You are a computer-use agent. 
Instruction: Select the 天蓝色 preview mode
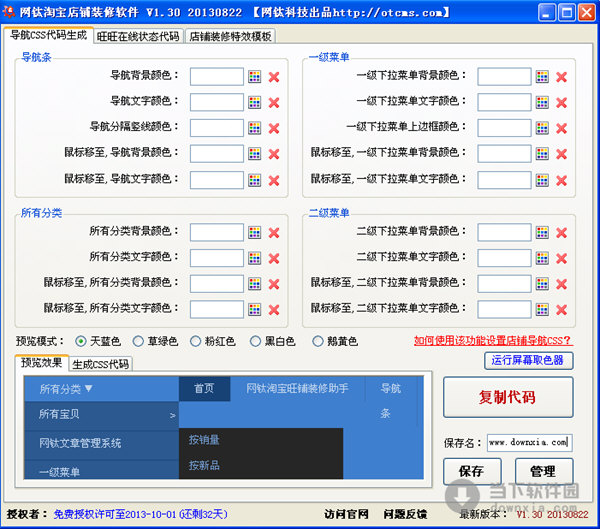pos(81,341)
